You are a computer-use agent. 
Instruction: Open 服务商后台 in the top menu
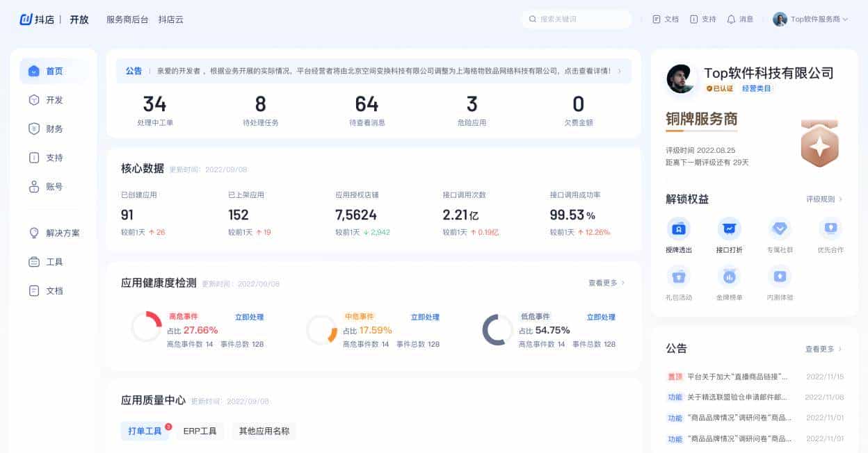[x=127, y=19]
